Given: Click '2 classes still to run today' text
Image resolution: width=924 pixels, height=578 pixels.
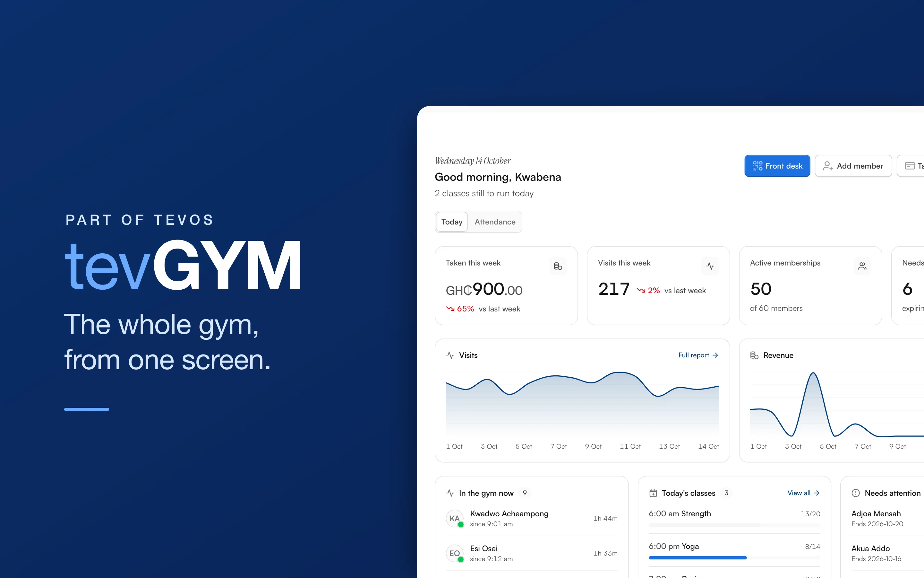Looking at the screenshot, I should 484,193.
